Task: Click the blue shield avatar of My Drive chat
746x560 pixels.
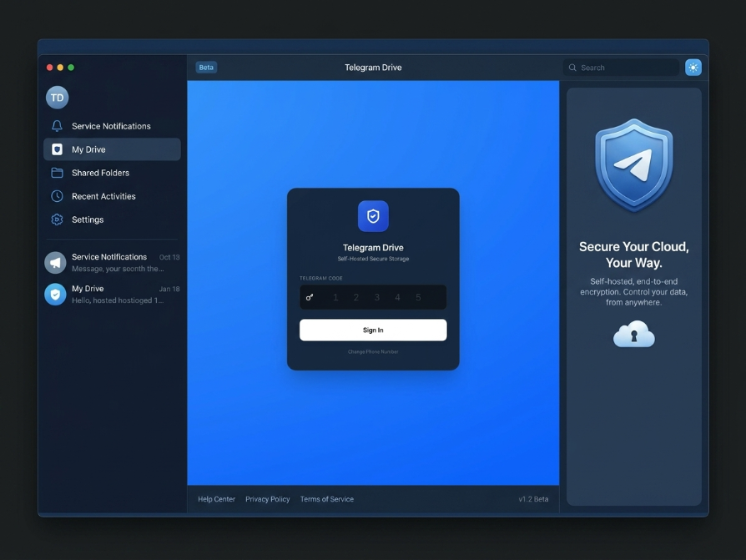Action: pyautogui.click(x=55, y=295)
